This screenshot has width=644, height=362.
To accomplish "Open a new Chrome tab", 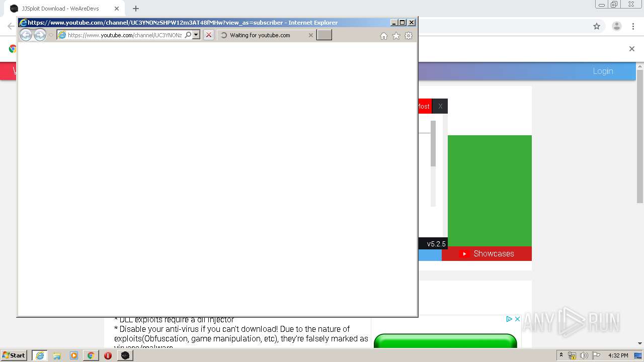I will [x=136, y=9].
